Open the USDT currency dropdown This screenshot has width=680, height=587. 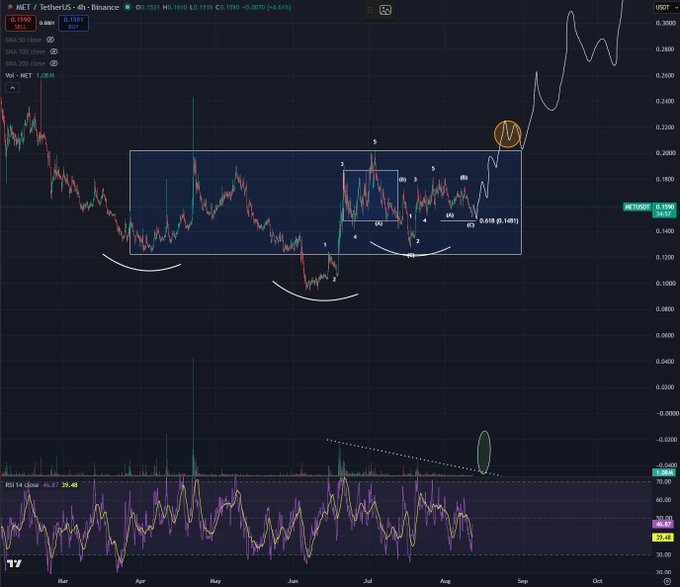666,7
